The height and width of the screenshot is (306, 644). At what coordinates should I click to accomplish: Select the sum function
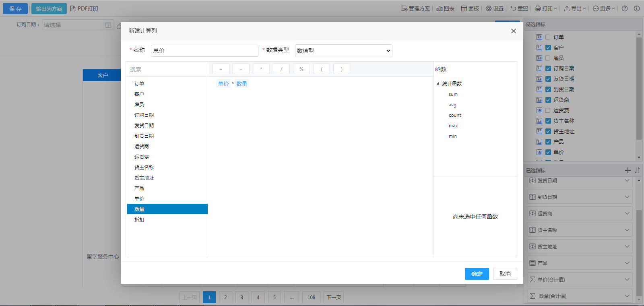(453, 94)
